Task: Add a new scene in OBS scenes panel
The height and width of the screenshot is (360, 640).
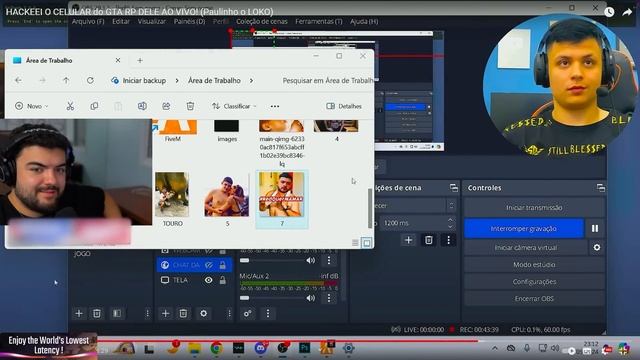Action: (x=79, y=313)
